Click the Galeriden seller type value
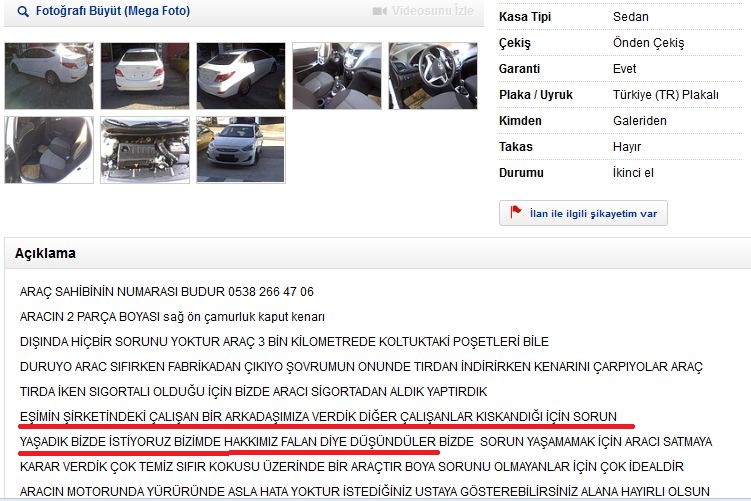 pyautogui.click(x=639, y=121)
